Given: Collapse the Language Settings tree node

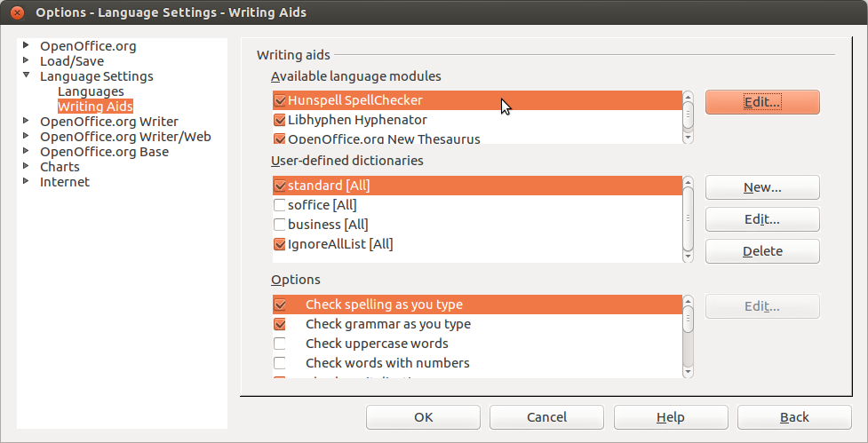Looking at the screenshot, I should coord(27,76).
